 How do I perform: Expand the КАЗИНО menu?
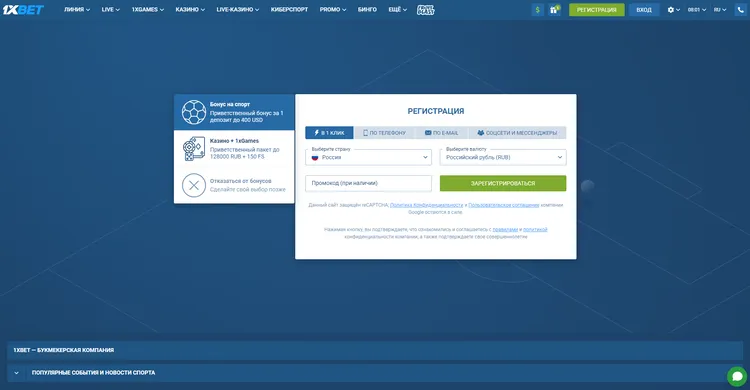pos(190,10)
